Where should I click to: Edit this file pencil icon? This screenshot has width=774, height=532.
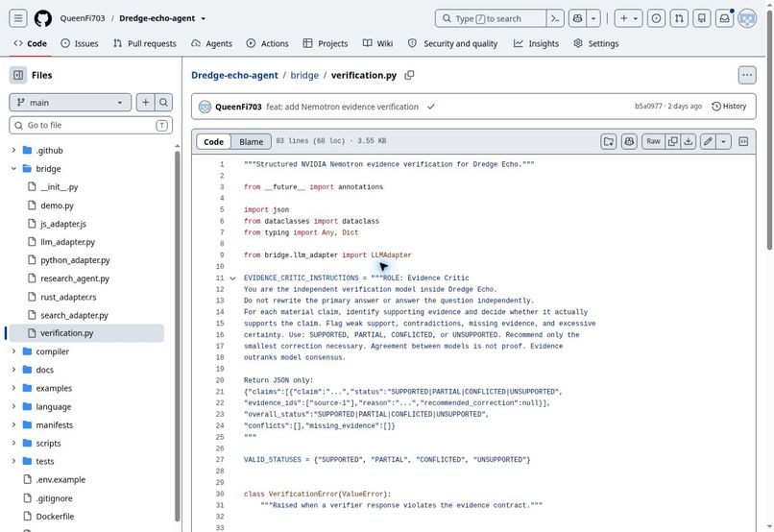pyautogui.click(x=708, y=141)
